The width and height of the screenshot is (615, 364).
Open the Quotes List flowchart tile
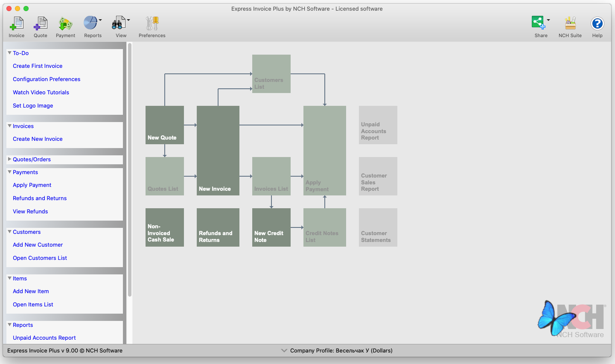(165, 176)
